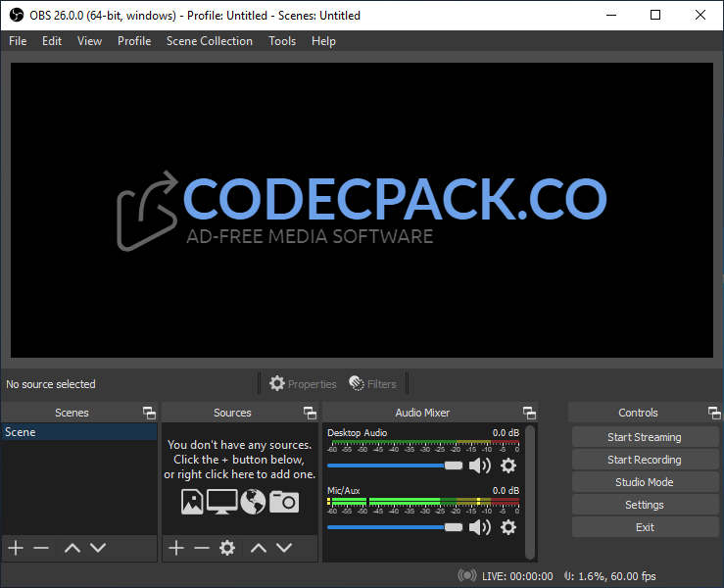Move scene down in Scenes list

click(x=98, y=548)
